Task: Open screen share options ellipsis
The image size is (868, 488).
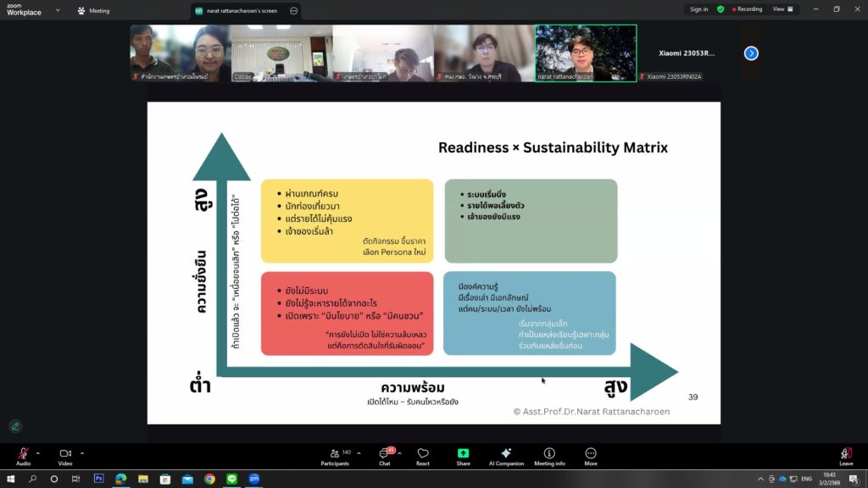Action: (293, 11)
